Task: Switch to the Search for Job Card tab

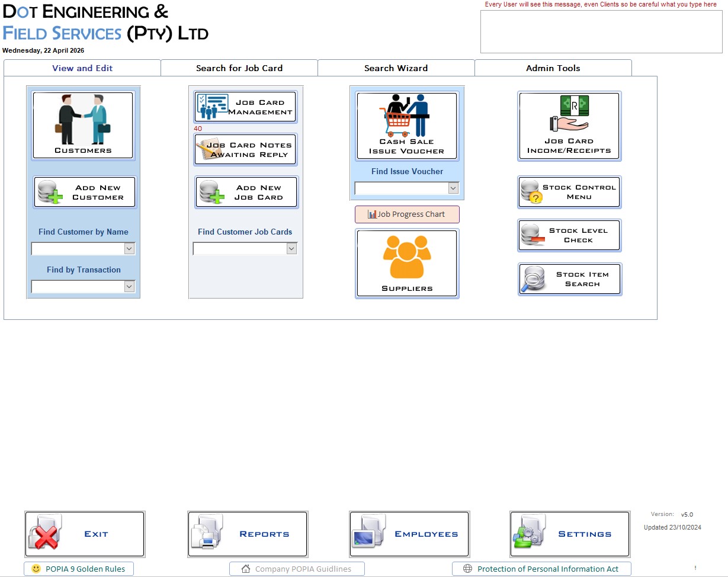Action: click(x=239, y=68)
